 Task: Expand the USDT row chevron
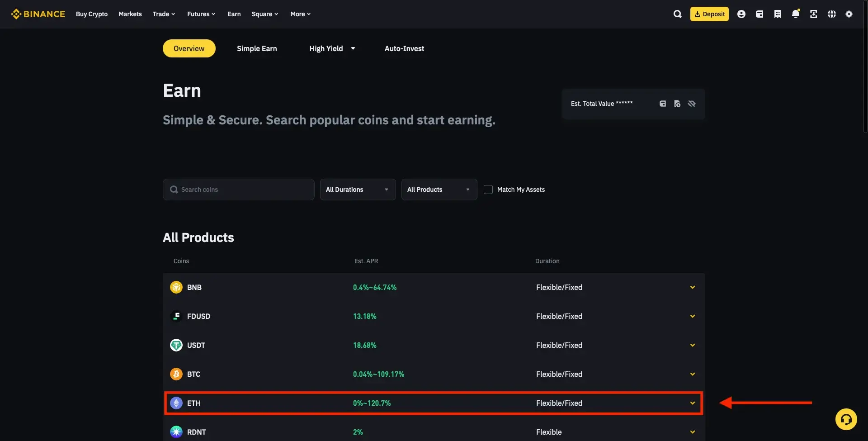(x=693, y=345)
